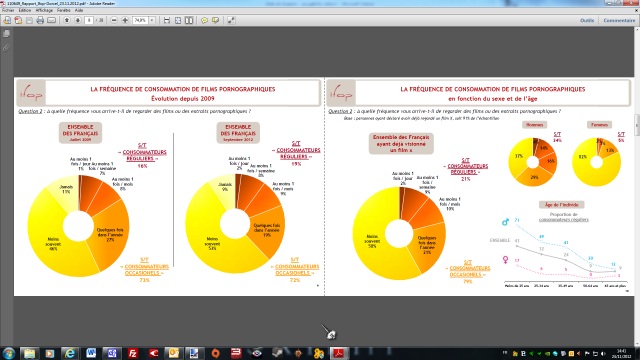Image resolution: width=640 pixels, height=360 pixels.
Task: Switch to read mode with diagonal arrows icon
Action: pyautogui.click(x=231, y=20)
